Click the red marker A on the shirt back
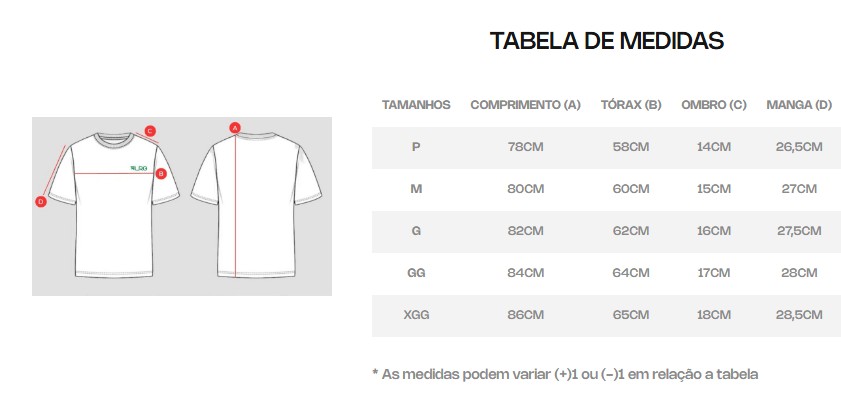Viewport: 841px width, 401px height. (235, 128)
